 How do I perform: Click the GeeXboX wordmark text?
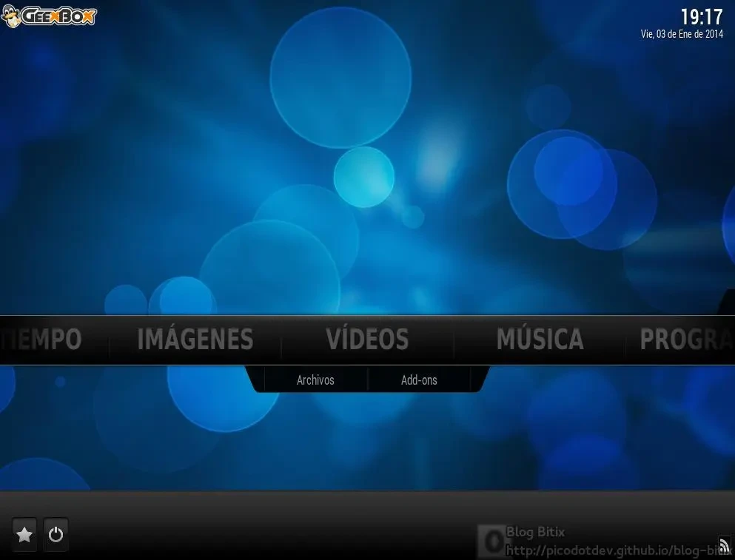(59, 16)
